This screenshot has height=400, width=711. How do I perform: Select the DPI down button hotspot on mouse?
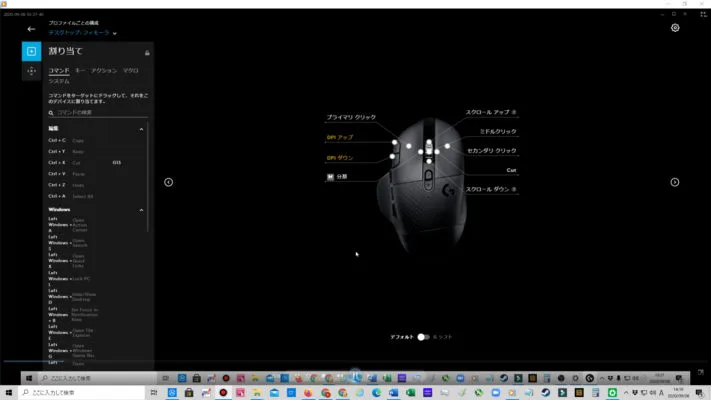[392, 156]
